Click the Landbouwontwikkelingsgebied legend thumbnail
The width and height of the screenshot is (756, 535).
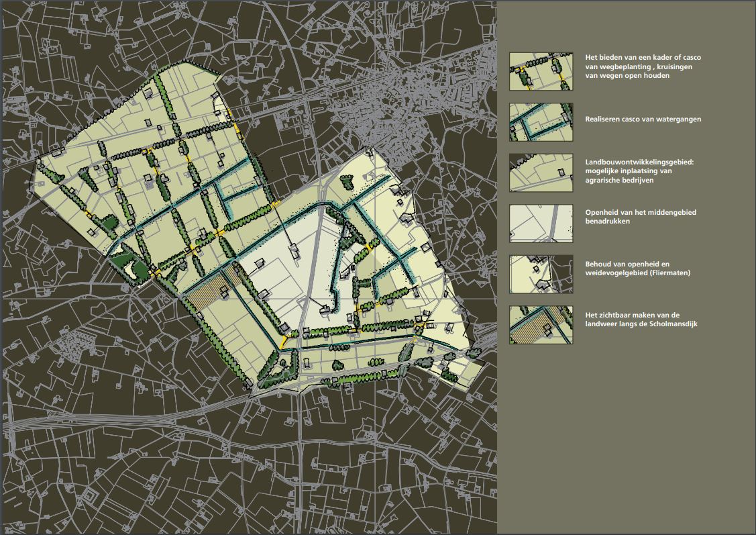pyautogui.click(x=541, y=173)
